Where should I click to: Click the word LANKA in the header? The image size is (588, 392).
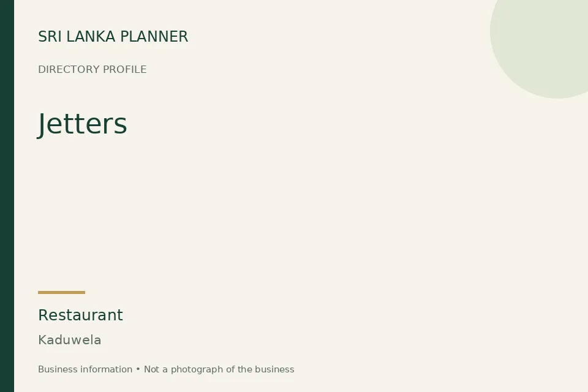91,37
